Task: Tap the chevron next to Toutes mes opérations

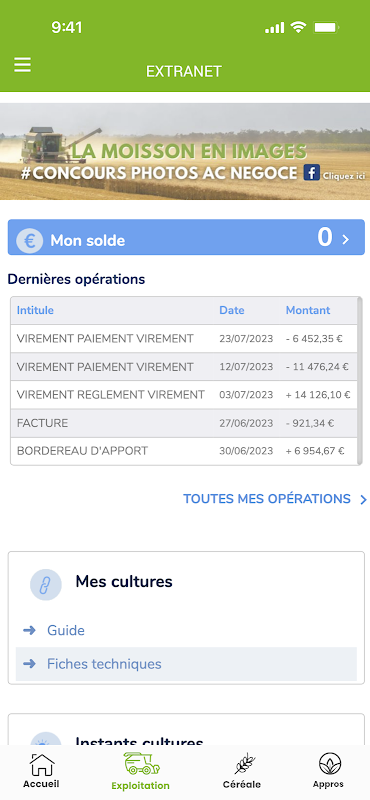Action: pyautogui.click(x=363, y=499)
